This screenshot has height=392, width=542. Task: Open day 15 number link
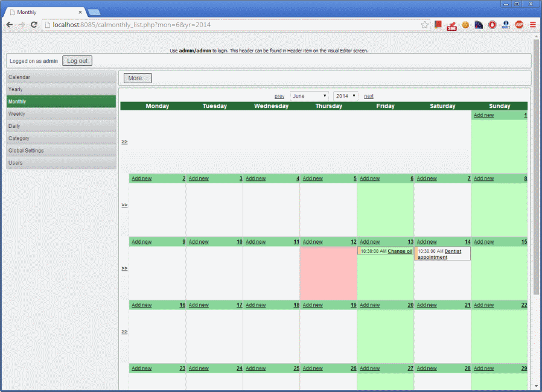click(524, 242)
